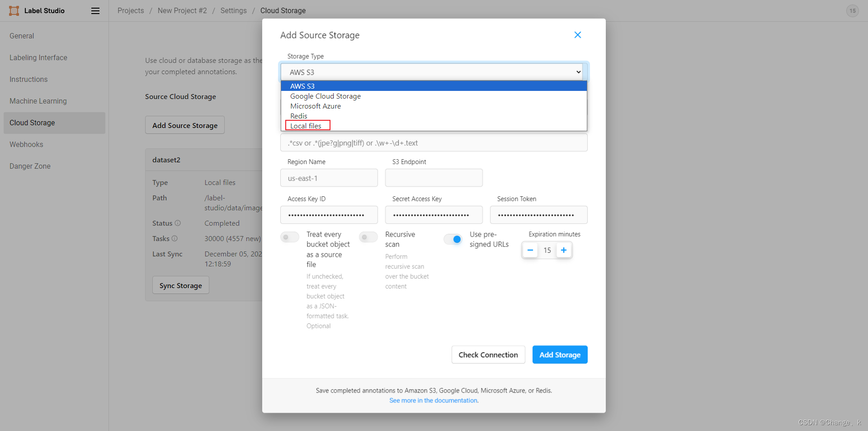Open Labeling Interface settings
Image resolution: width=868 pixels, height=431 pixels.
click(x=54, y=57)
